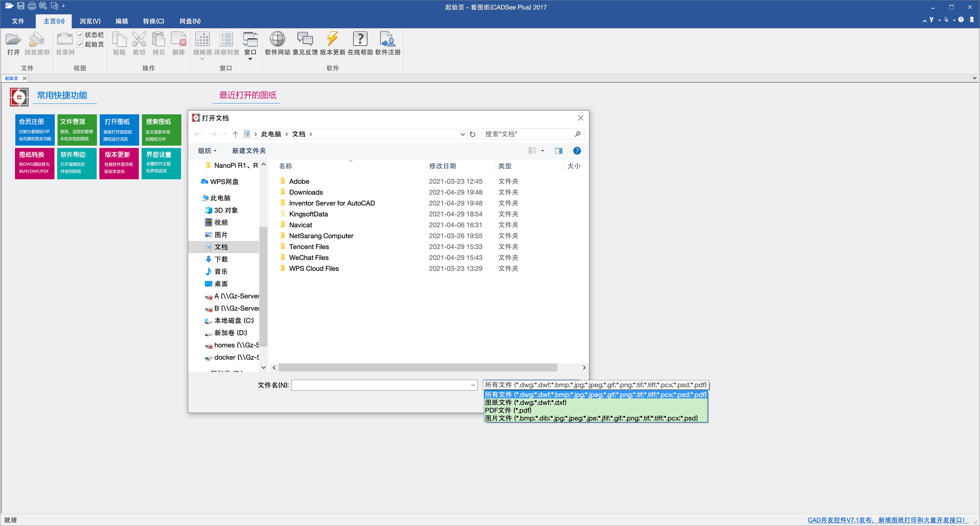Click the blue help icon in dialog
Screen dimensions: 980x526
click(x=577, y=151)
